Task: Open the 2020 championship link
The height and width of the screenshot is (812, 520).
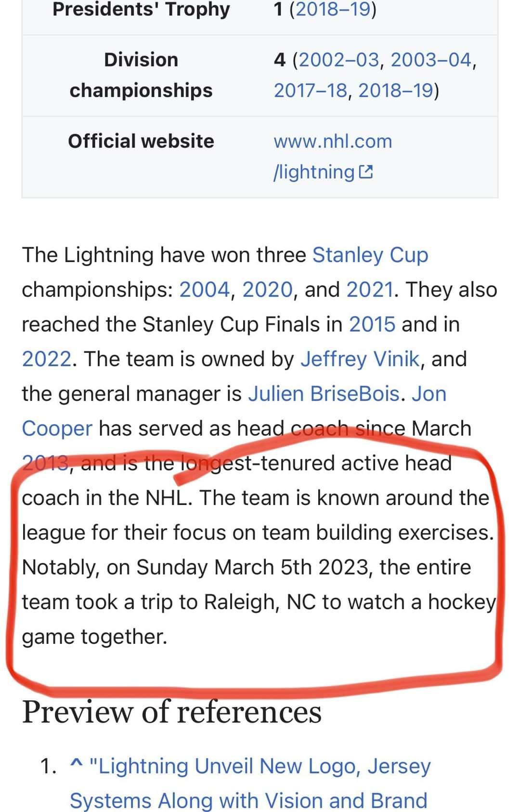Action: tap(267, 290)
